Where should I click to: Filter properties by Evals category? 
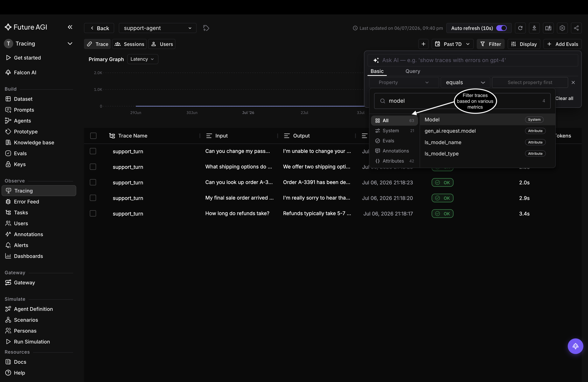(x=394, y=141)
